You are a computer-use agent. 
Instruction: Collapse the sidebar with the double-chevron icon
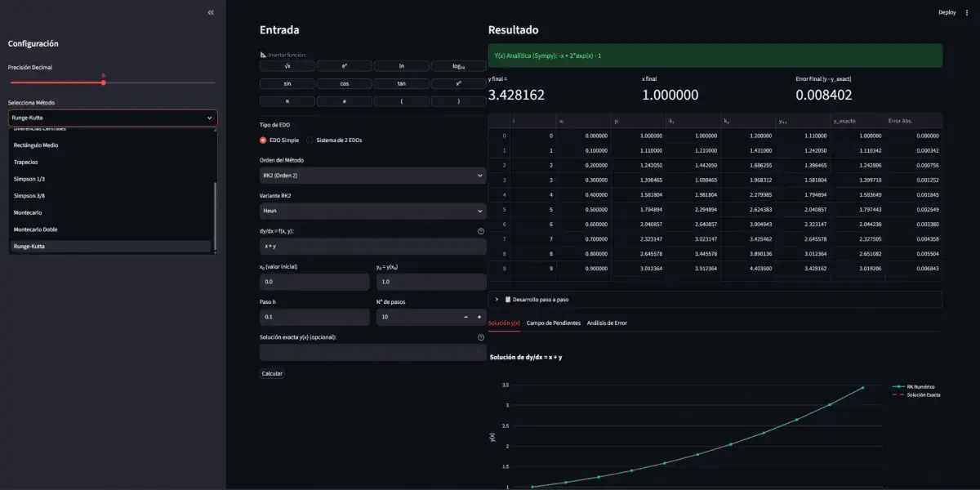211,12
